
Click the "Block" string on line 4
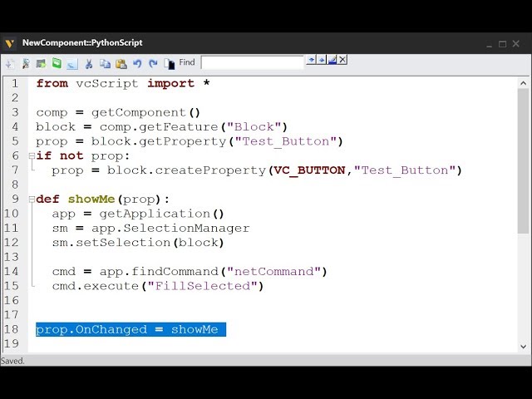(254, 127)
